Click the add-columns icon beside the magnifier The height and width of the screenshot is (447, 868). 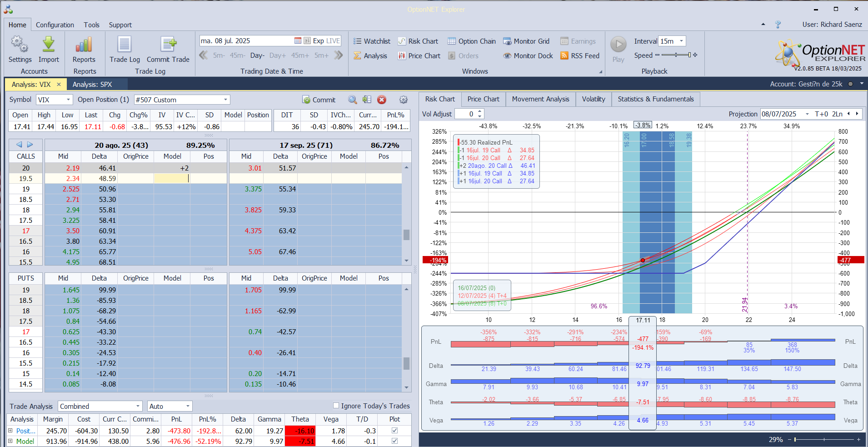coord(367,100)
